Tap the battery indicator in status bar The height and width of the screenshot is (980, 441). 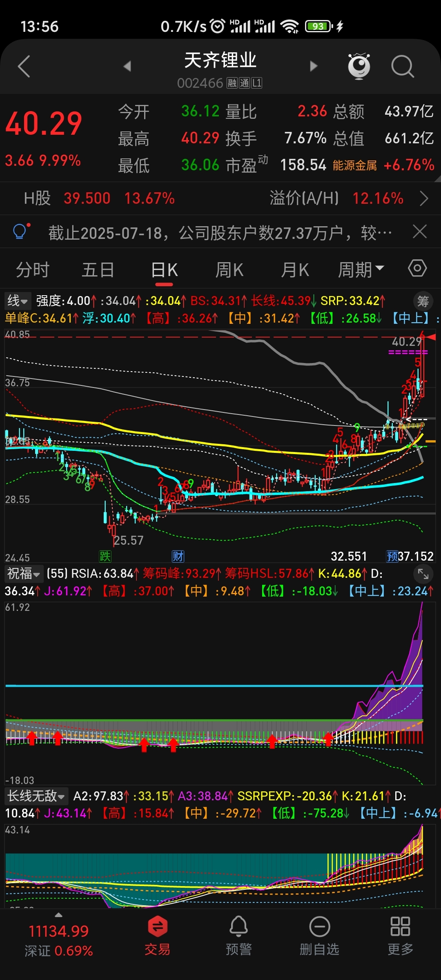point(319,27)
